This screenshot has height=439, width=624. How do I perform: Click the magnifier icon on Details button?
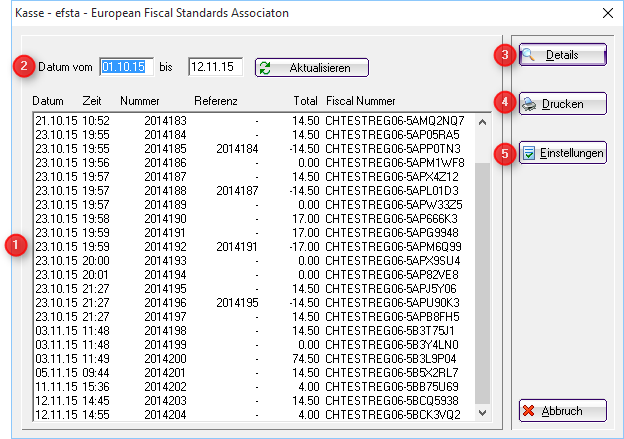528,55
